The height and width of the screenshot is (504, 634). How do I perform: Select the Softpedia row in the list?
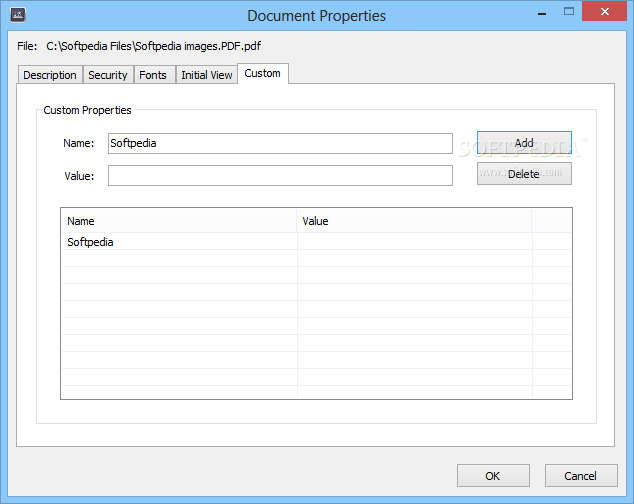317,242
